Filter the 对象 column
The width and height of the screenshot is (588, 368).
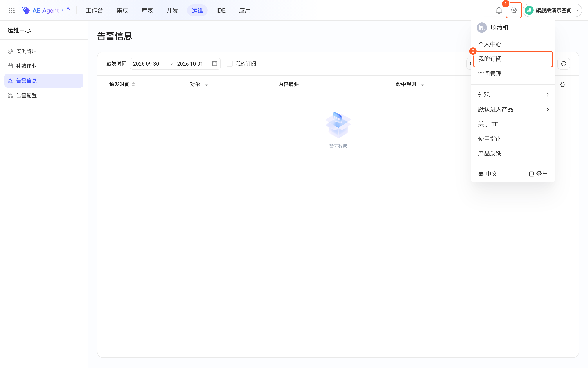[x=207, y=84]
